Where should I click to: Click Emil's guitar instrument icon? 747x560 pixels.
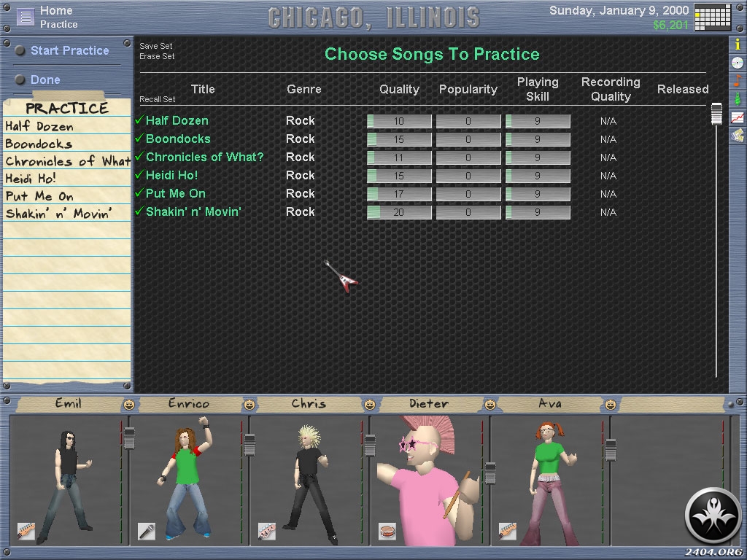click(x=26, y=531)
